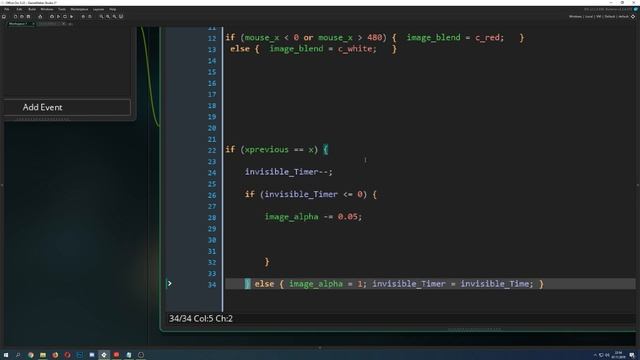Viewport: 640px width, 360px height.
Task: Open the Windows Start menu
Action: (x=6, y=355)
